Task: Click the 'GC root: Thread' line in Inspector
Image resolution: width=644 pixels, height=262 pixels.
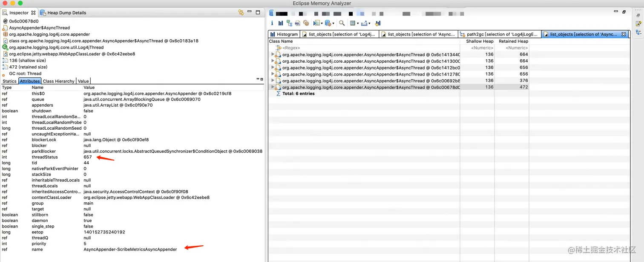Action: coord(25,74)
